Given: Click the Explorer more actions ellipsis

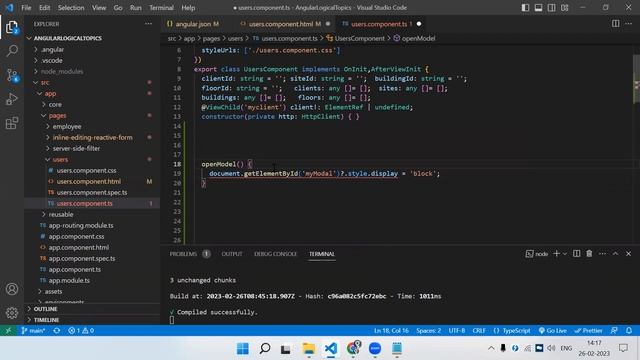Looking at the screenshot, I should [x=148, y=24].
